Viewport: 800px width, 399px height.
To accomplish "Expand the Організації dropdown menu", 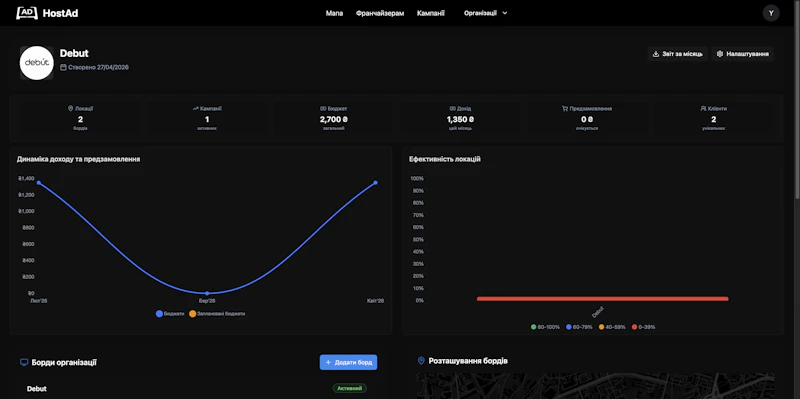I will pos(485,13).
